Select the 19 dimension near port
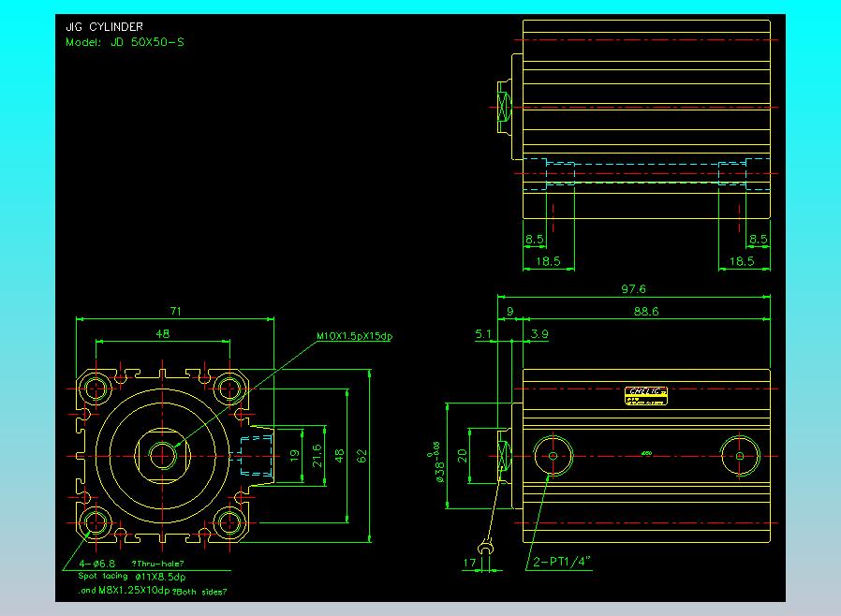Image resolution: width=841 pixels, height=616 pixels. click(x=294, y=456)
